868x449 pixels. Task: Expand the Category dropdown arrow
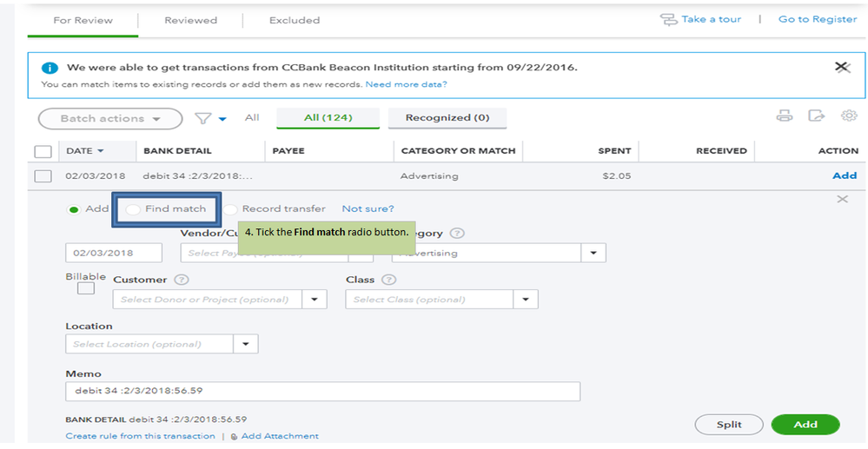(x=593, y=253)
